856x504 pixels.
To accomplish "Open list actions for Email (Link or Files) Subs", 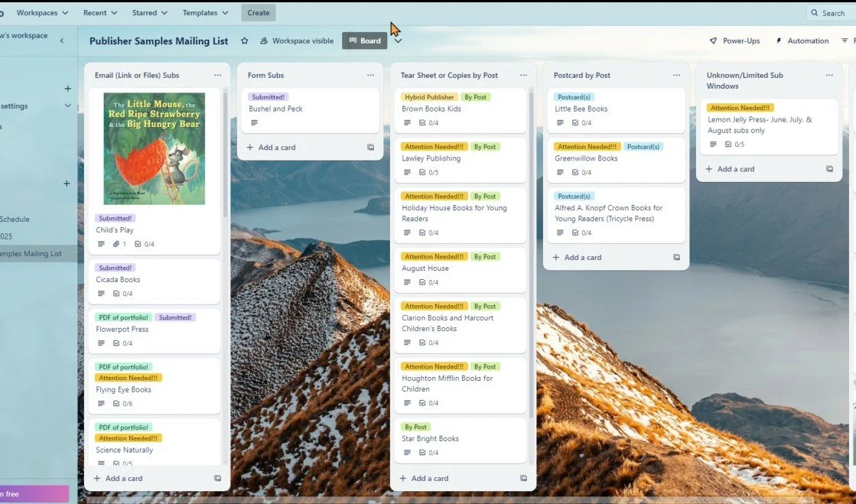I will pos(218,76).
